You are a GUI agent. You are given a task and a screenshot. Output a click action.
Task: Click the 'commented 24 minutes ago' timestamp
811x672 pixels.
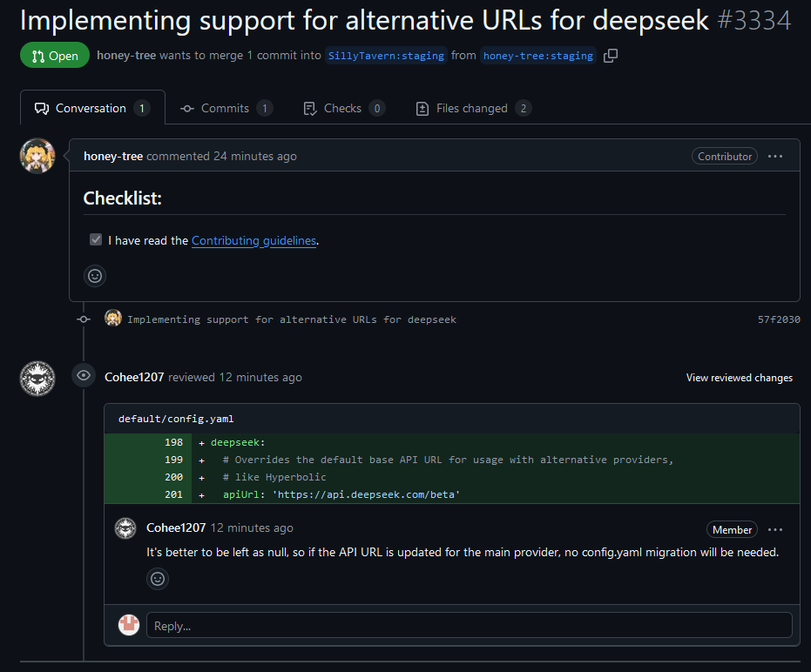221,156
